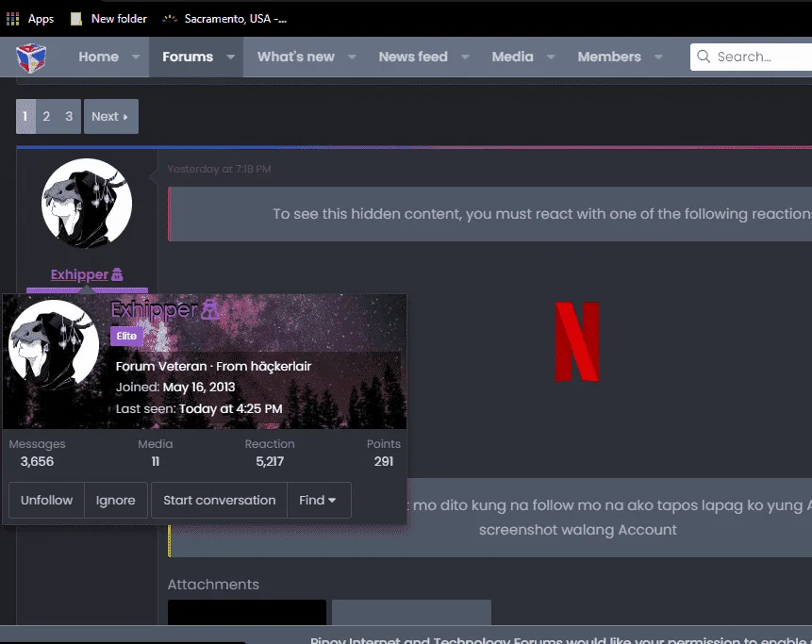Image resolution: width=812 pixels, height=644 pixels.
Task: Click the 'Joined: May 16, 2013' text
Action: (175, 388)
